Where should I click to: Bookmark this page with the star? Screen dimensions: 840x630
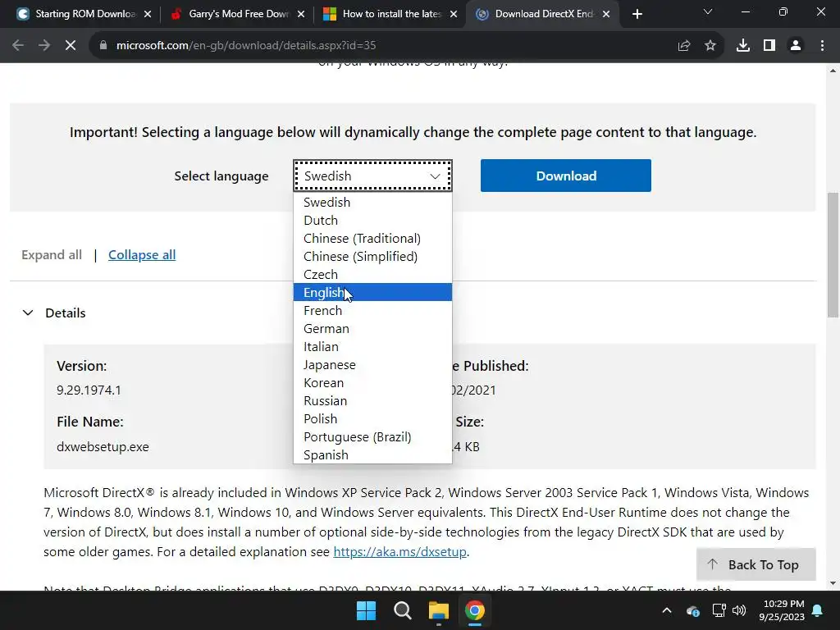click(x=710, y=46)
